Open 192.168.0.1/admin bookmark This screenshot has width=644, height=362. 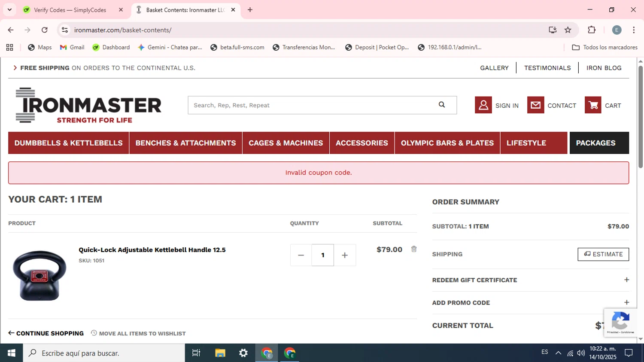[450, 47]
